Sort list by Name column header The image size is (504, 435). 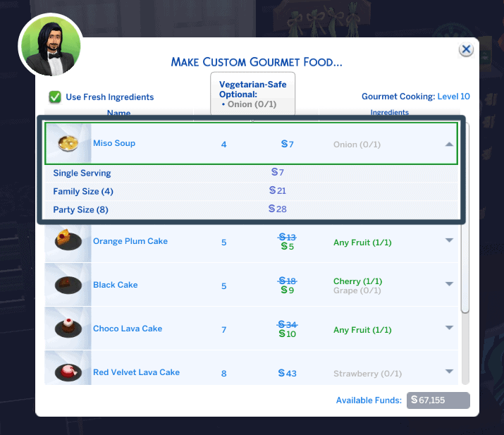click(118, 113)
